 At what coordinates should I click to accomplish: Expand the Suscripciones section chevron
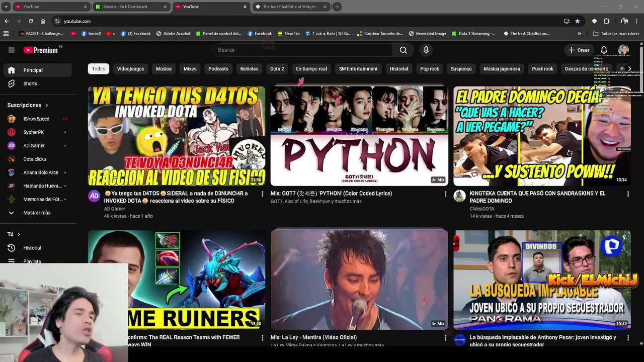[x=47, y=105]
